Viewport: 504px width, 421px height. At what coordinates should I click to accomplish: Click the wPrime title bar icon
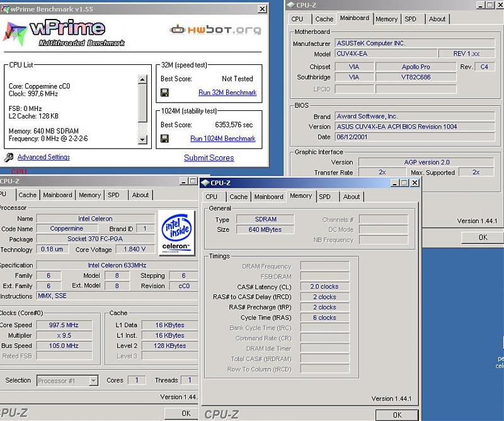(x=4, y=9)
